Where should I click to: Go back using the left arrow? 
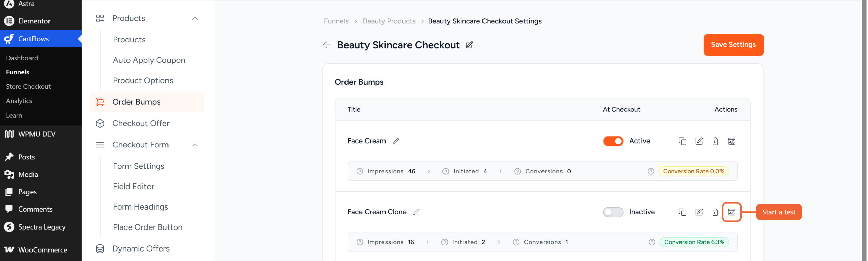pos(327,45)
